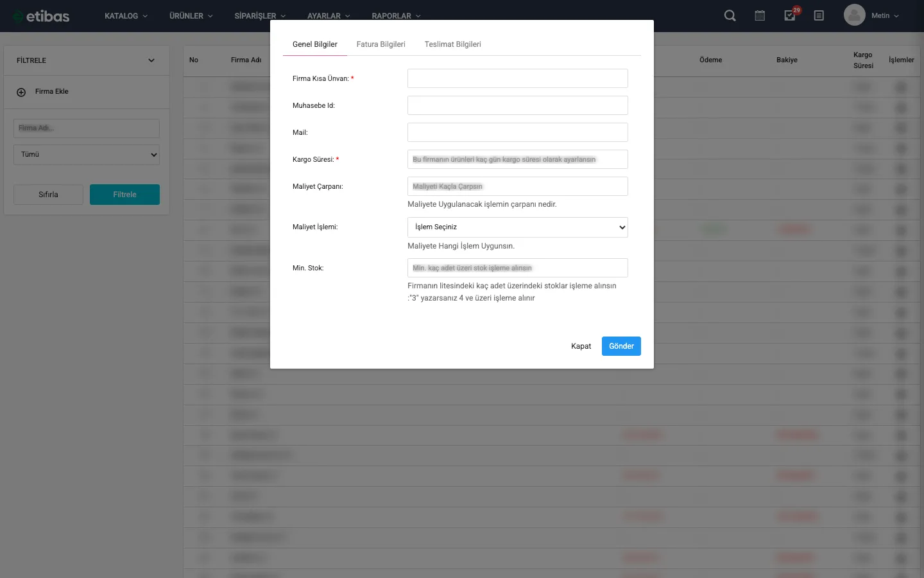Collapse the FİLTRELE panel chevron
This screenshot has height=578, width=924.
coord(151,60)
